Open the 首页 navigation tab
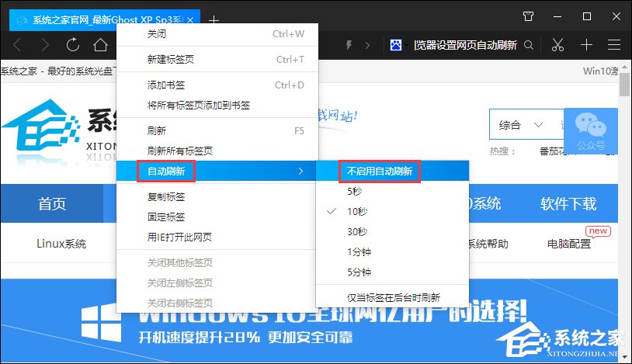The image size is (632, 364). (x=52, y=203)
